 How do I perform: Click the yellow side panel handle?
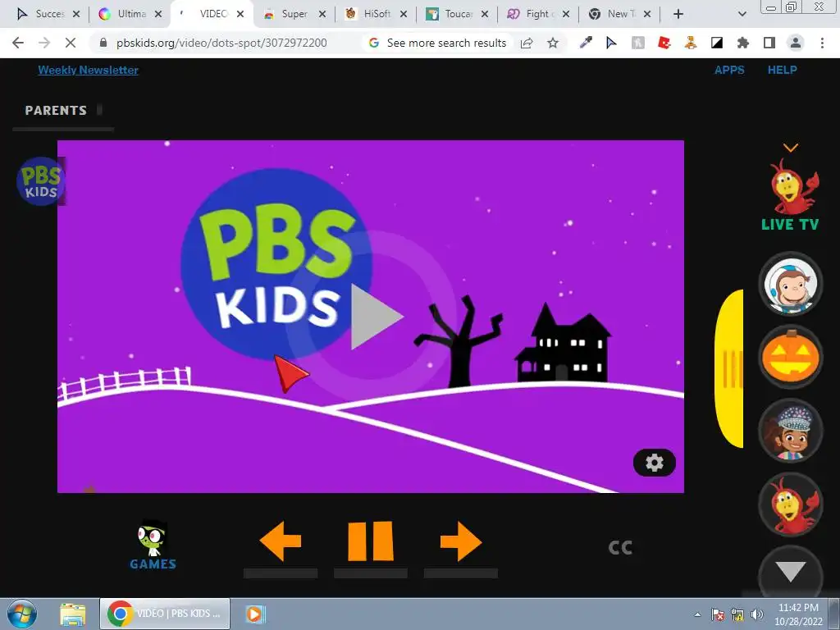(729, 368)
